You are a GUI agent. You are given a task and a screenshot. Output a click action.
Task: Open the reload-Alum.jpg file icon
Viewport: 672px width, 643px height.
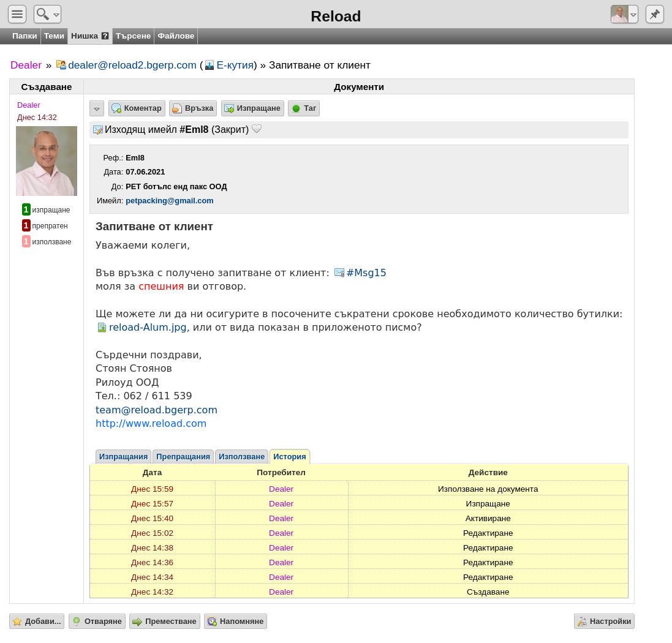[x=102, y=328]
